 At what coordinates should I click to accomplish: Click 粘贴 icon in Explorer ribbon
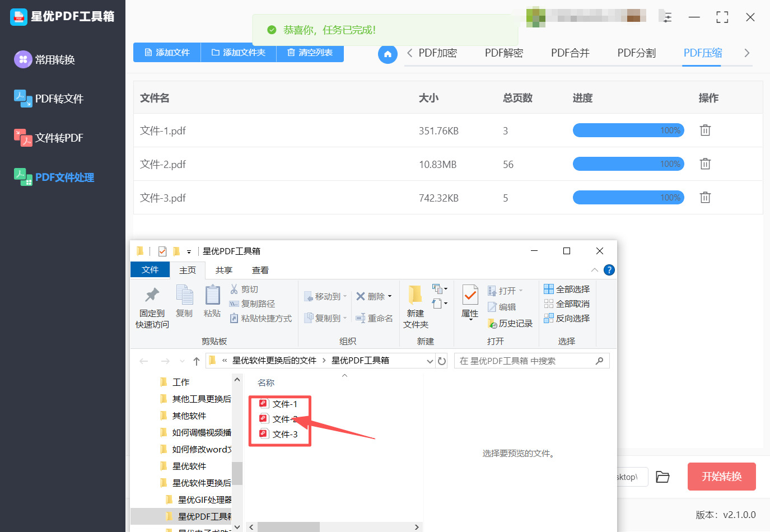pyautogui.click(x=212, y=295)
